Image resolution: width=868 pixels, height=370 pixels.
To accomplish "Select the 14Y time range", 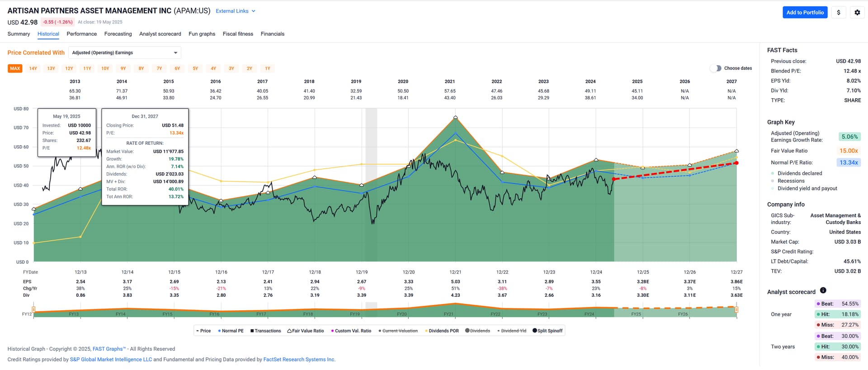I will (x=33, y=68).
